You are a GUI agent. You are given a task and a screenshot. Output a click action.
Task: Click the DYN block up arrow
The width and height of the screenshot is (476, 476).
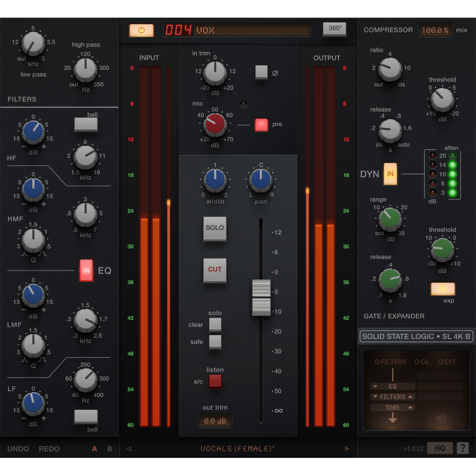click(410, 407)
